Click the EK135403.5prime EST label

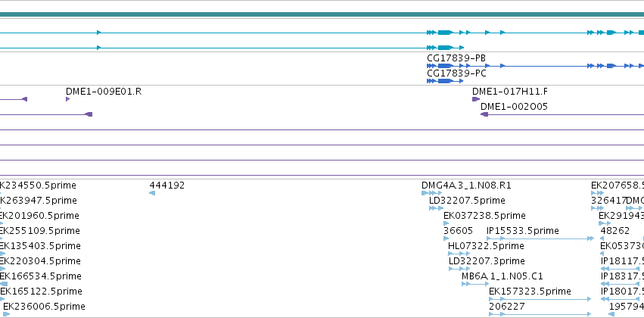40,245
